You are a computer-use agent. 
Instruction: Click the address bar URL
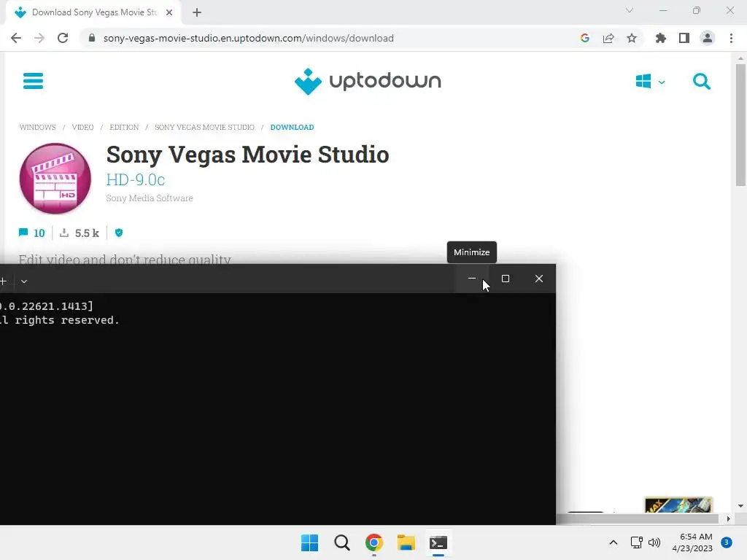pyautogui.click(x=248, y=38)
